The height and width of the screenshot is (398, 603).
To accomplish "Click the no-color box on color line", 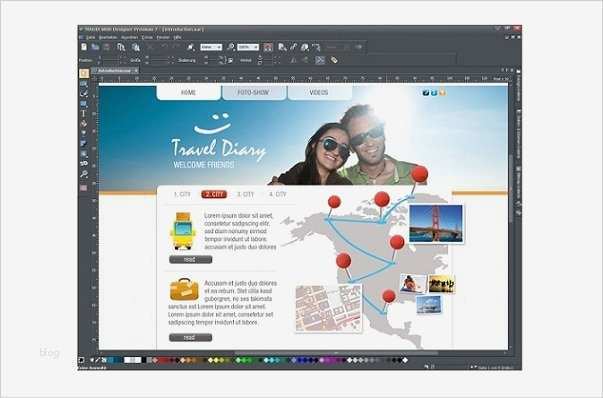I will pos(81,360).
